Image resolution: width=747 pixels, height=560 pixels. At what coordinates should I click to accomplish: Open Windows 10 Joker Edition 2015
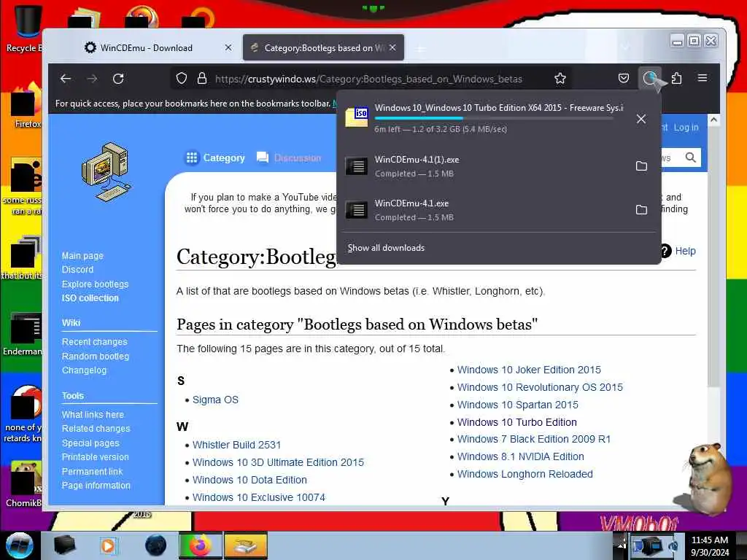pos(529,370)
